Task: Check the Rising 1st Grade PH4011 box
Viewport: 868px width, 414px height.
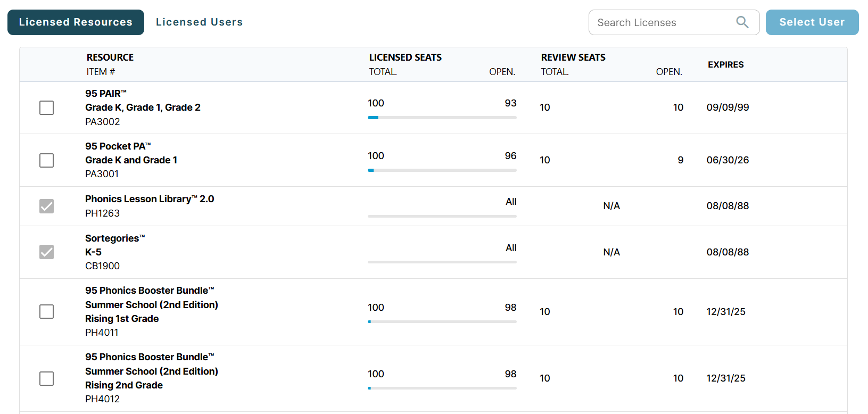Action: [47, 312]
